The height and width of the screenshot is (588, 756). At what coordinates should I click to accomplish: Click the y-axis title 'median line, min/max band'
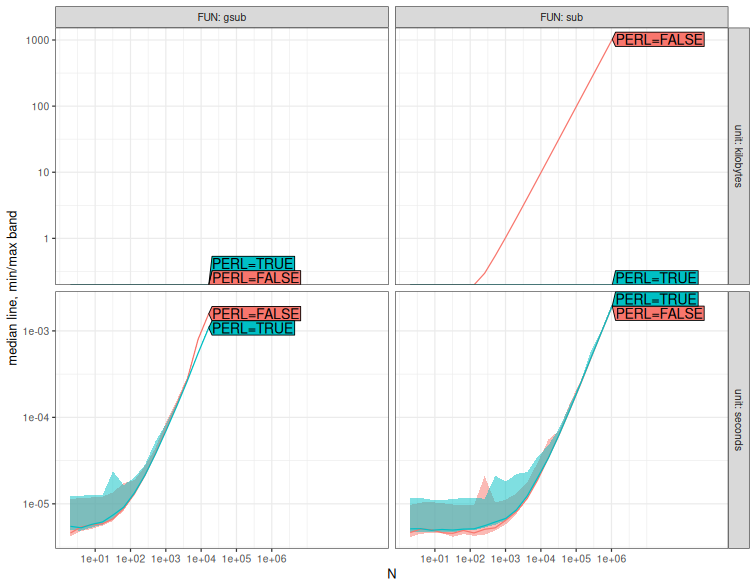[13, 288]
